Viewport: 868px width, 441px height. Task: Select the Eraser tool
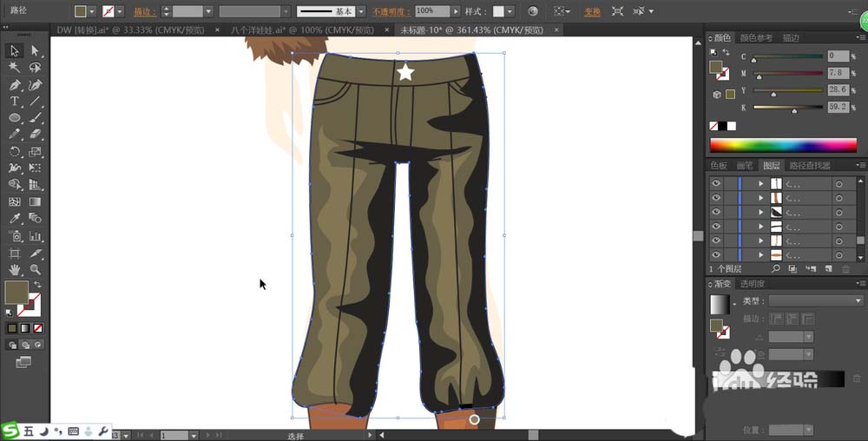coord(36,135)
